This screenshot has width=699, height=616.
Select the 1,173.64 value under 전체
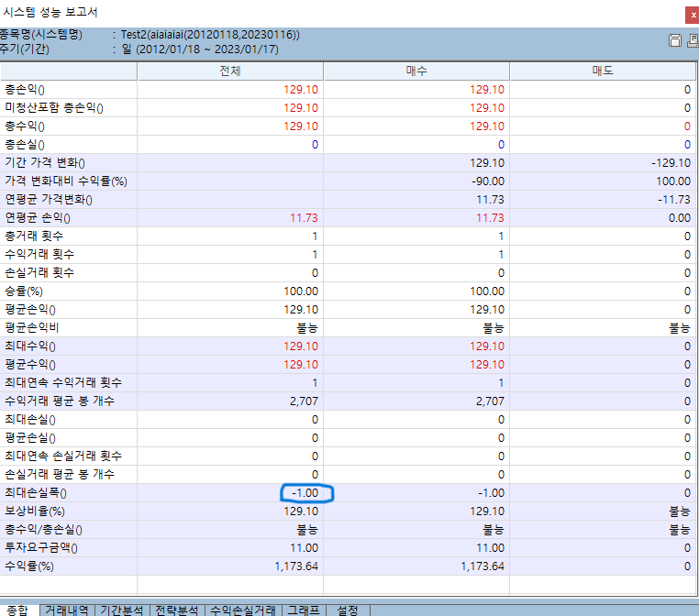click(x=294, y=566)
